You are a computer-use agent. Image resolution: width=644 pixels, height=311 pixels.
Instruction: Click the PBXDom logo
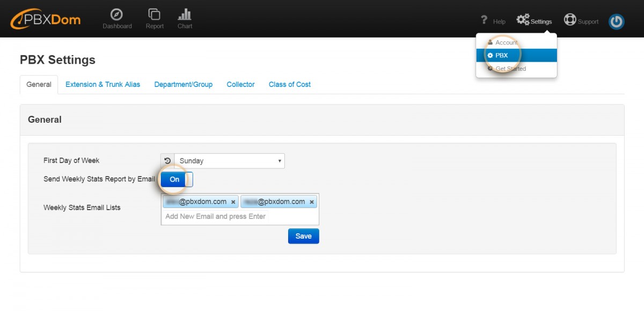coord(46,20)
